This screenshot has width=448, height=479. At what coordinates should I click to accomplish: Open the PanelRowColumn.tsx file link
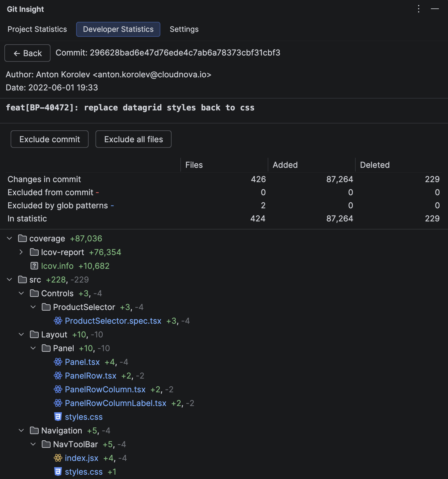105,389
